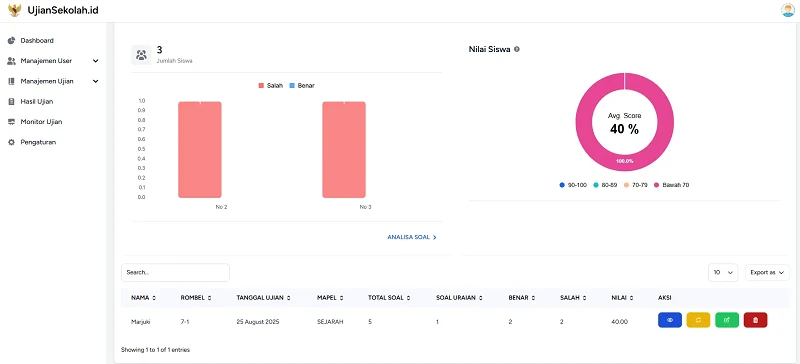Click the yellow refresh button for Marjuki
Image resolution: width=800 pixels, height=364 pixels.
coord(698,320)
